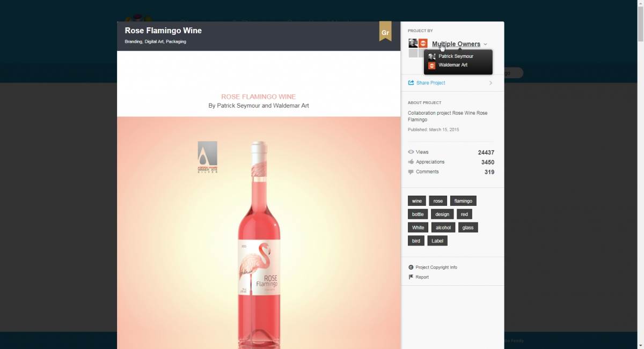644x349 pixels.
Task: Select the 'alcohol' tag
Action: 443,227
